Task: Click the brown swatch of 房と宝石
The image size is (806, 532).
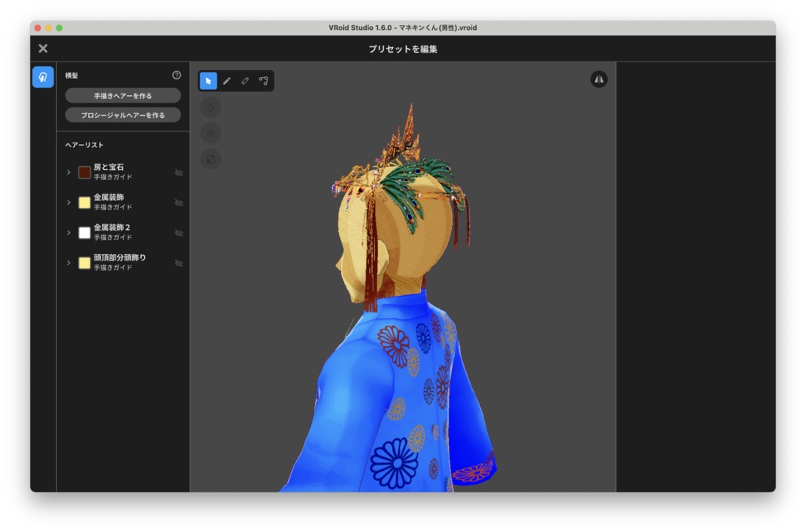Action: tap(84, 172)
